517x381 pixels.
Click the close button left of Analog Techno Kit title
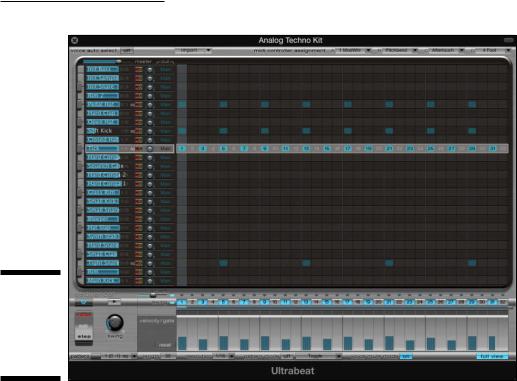(75, 40)
